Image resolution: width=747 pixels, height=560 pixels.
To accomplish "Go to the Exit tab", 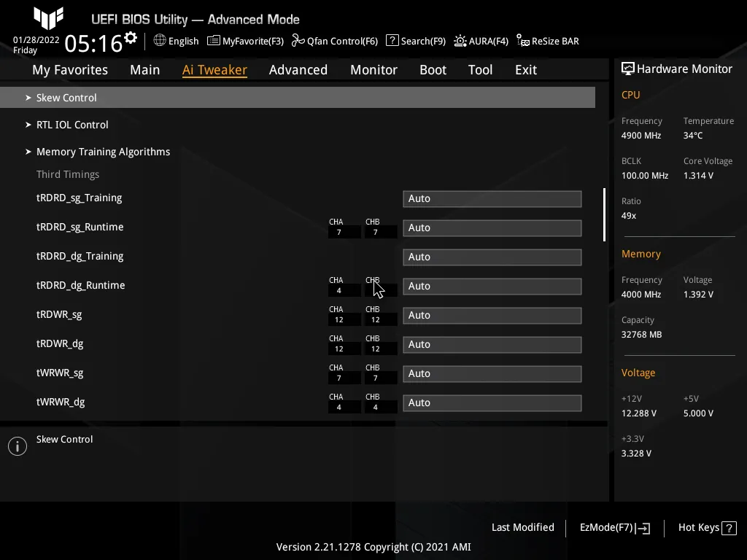I will (x=526, y=70).
